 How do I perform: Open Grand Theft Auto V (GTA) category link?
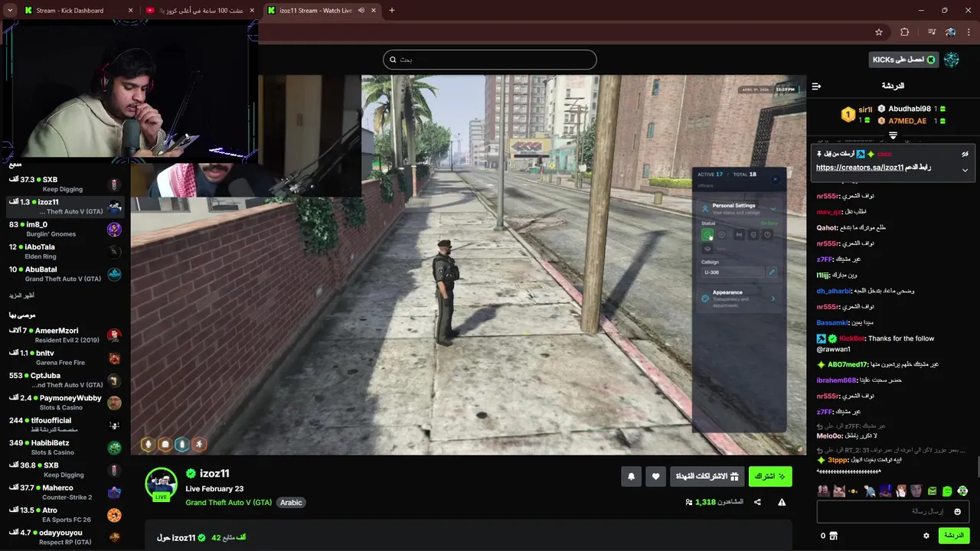pos(228,503)
